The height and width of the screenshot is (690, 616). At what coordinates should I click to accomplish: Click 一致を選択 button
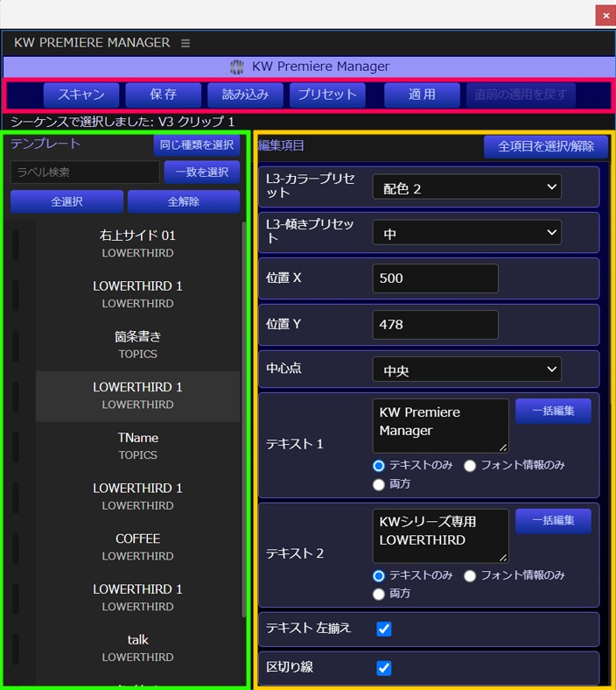coord(202,172)
